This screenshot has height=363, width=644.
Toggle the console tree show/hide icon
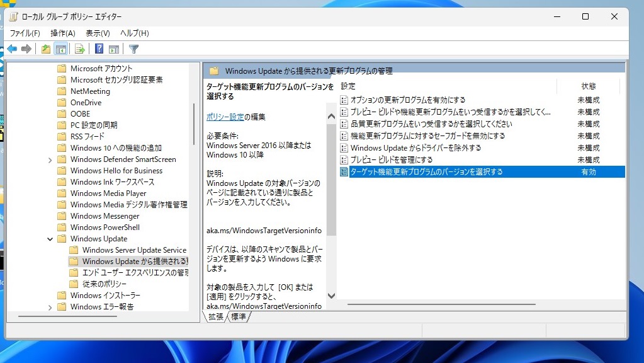[60, 49]
